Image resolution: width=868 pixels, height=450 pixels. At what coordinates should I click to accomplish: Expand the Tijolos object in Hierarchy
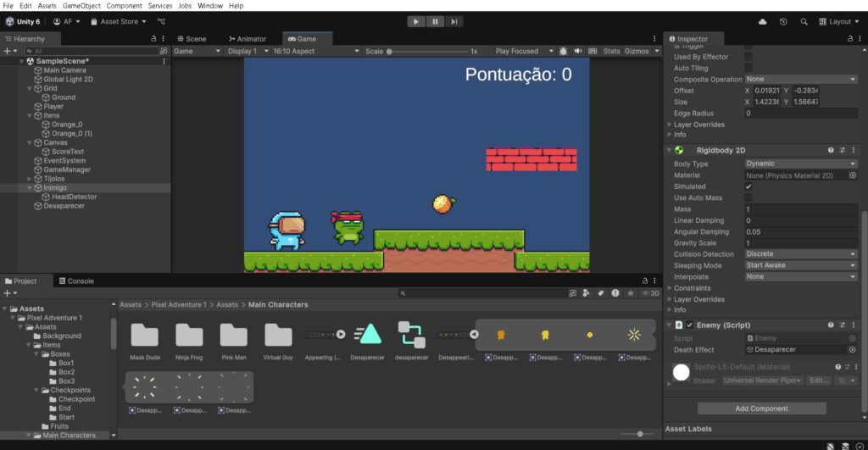[x=30, y=179]
